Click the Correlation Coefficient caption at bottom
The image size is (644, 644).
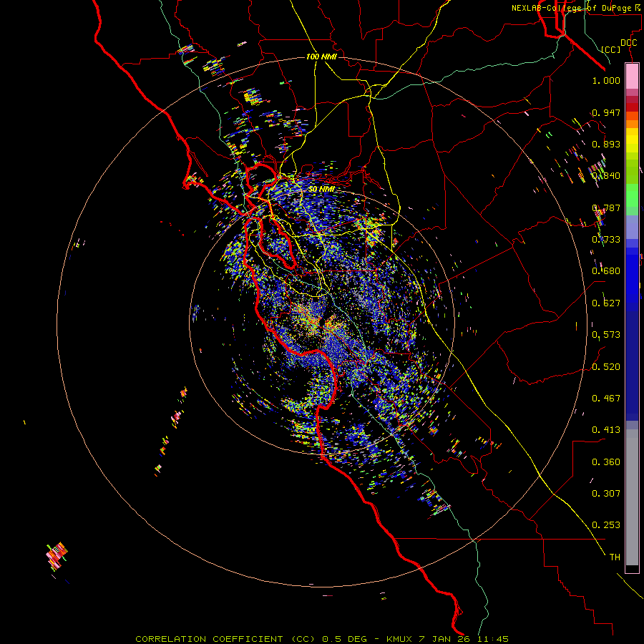322,639
